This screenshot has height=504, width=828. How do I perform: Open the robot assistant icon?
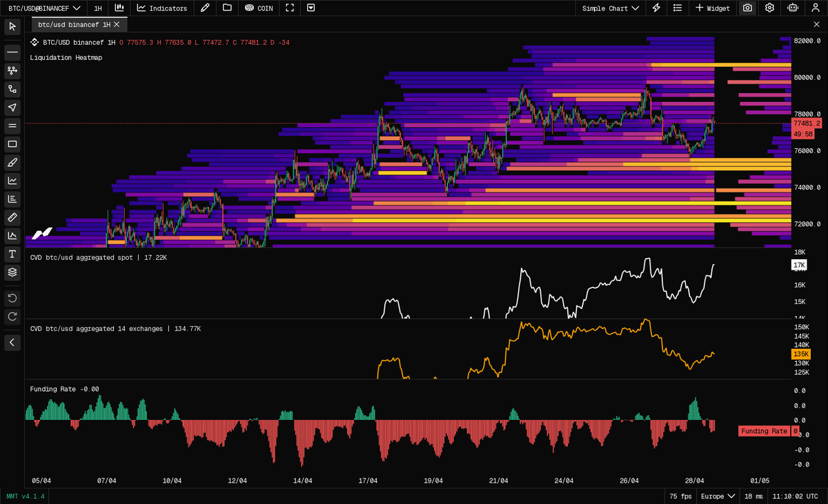click(793, 8)
